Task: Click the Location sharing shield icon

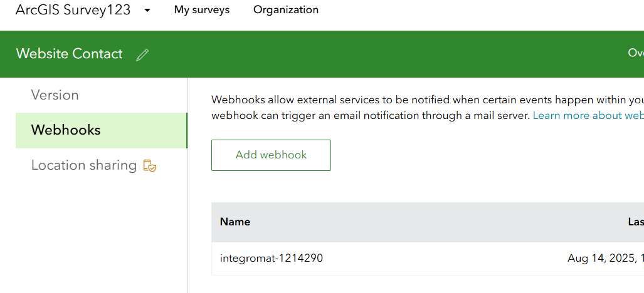Action: point(149,165)
